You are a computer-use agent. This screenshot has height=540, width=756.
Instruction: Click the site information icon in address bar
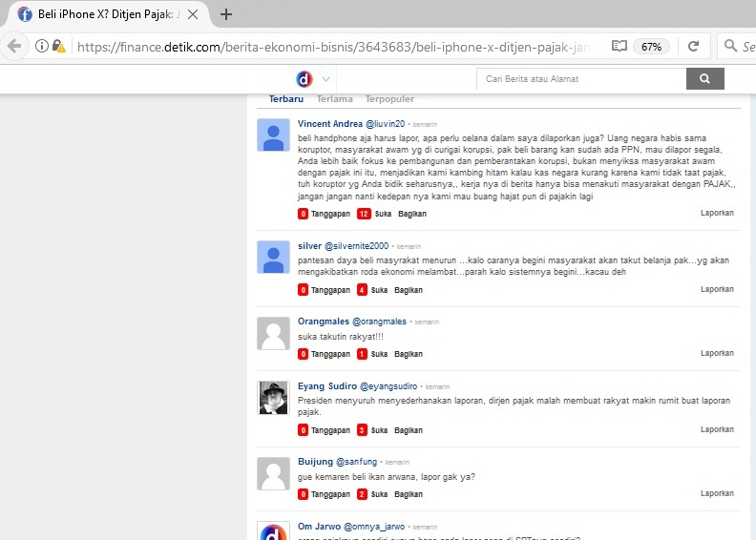[42, 46]
